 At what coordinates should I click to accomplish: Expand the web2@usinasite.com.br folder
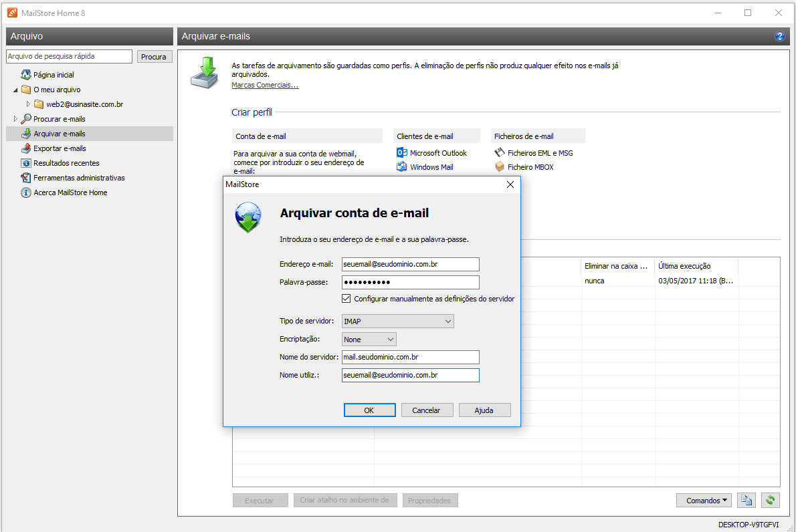pos(28,104)
